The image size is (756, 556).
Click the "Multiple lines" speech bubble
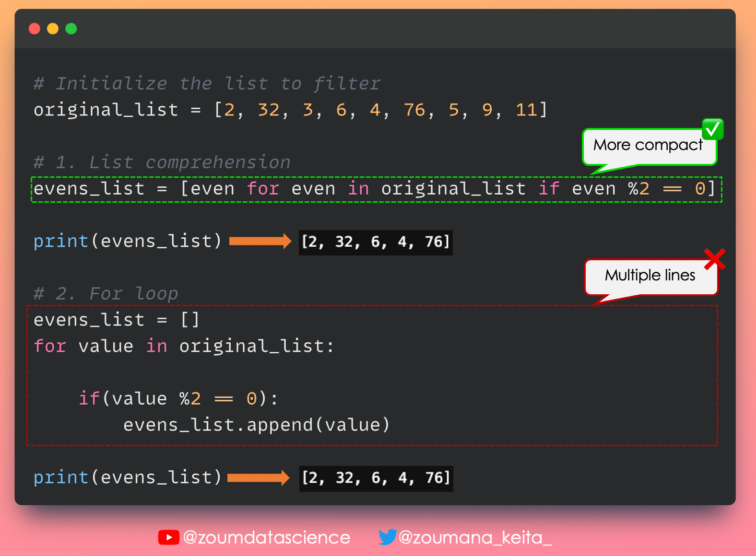650,276
